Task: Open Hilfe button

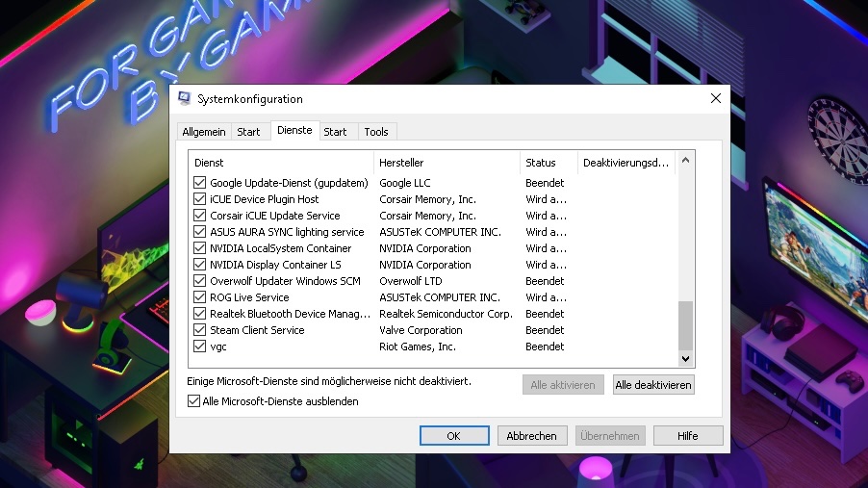Action: pos(687,436)
